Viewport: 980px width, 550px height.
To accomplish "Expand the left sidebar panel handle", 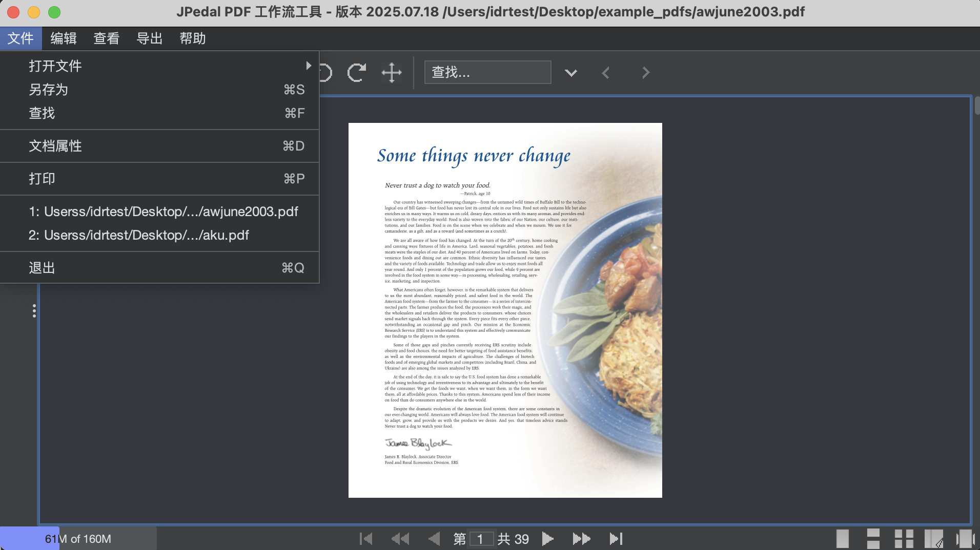I will (x=34, y=310).
